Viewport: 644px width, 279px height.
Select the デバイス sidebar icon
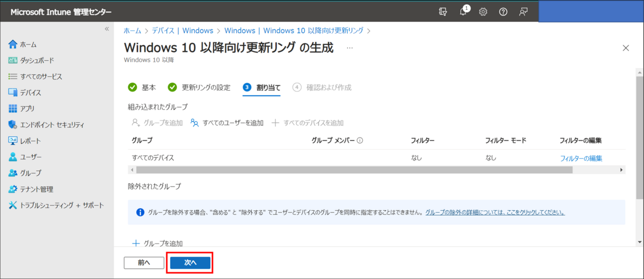(x=13, y=92)
